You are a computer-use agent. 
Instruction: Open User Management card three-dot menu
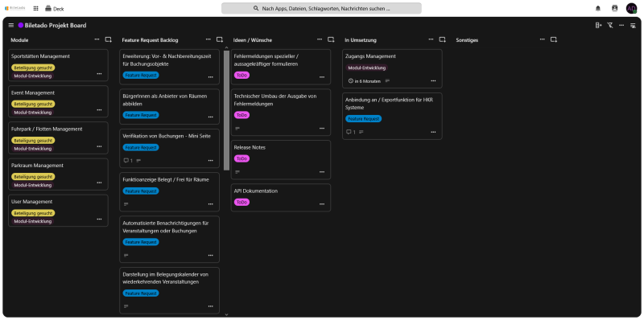pos(99,219)
